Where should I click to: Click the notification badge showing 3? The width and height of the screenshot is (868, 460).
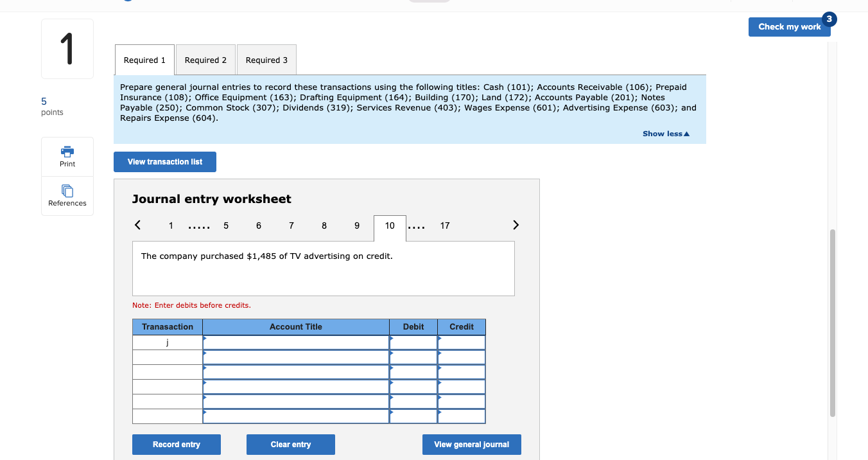coord(829,19)
